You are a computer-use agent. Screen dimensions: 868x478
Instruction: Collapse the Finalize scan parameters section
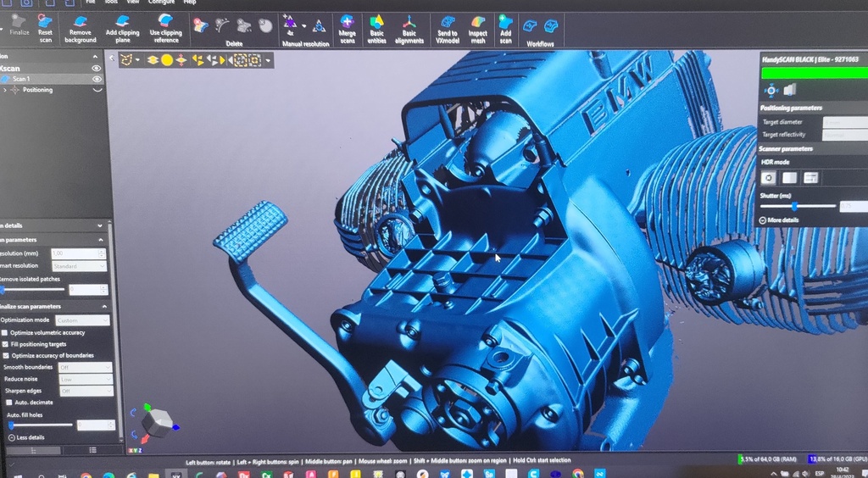click(104, 306)
